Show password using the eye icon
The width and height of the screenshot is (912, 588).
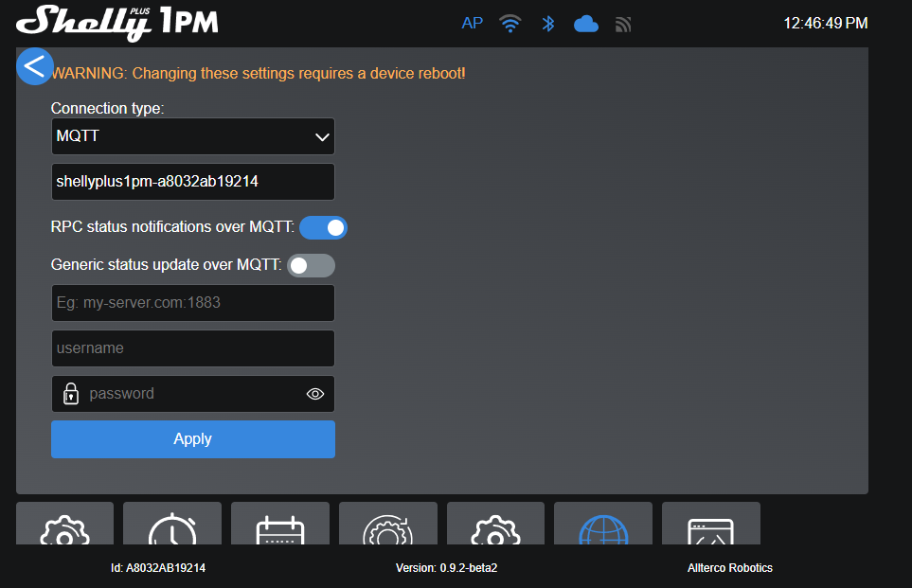tap(315, 395)
